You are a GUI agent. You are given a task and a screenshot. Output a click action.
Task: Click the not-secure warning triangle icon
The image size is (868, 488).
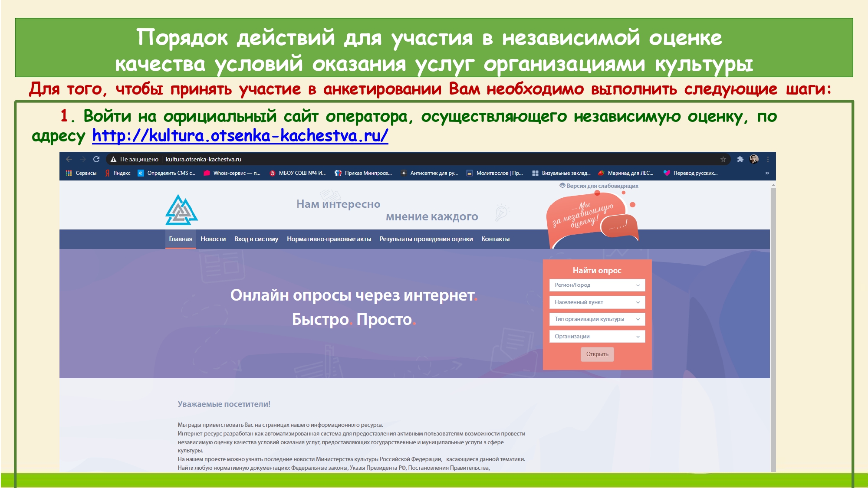(113, 159)
